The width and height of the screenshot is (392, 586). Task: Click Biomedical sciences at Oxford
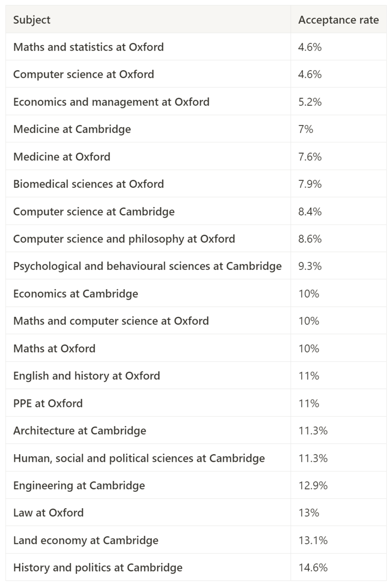tap(89, 184)
